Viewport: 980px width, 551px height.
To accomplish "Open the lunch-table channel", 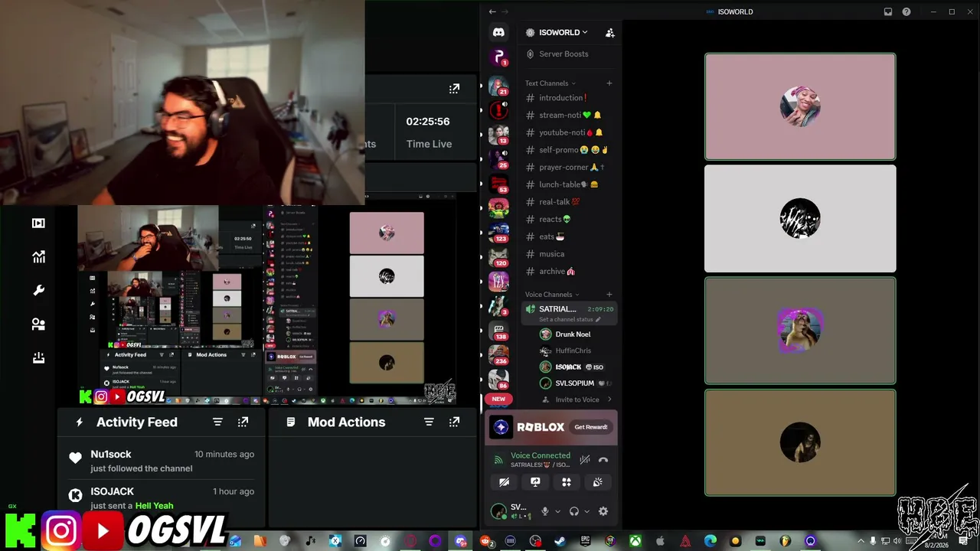I will (x=570, y=184).
